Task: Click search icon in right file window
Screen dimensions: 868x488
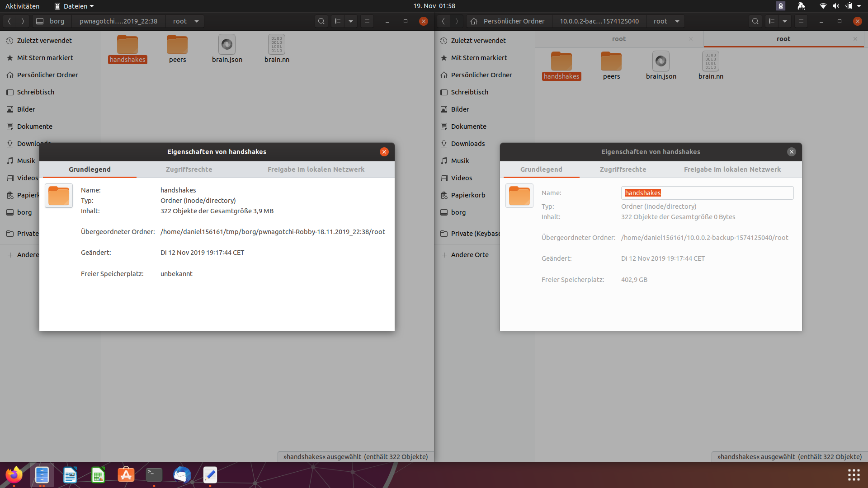Action: tap(755, 21)
